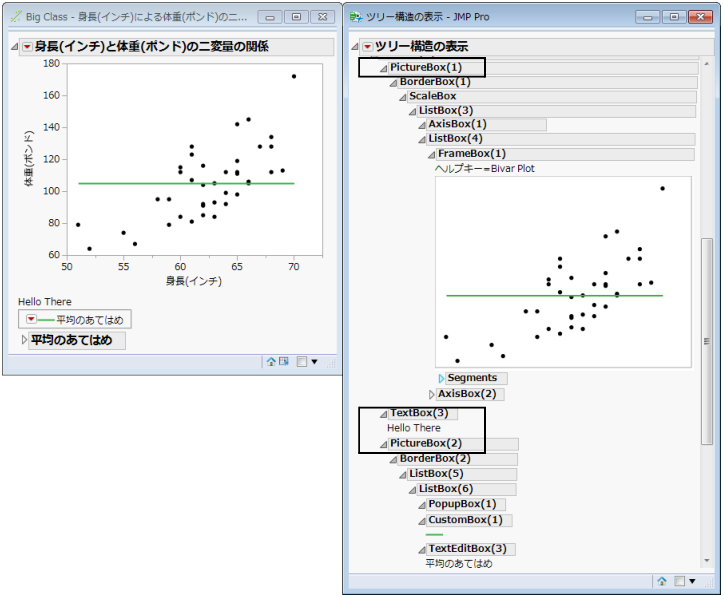
Task: Collapse the BorderBox(2) tree node
Action: 393,460
